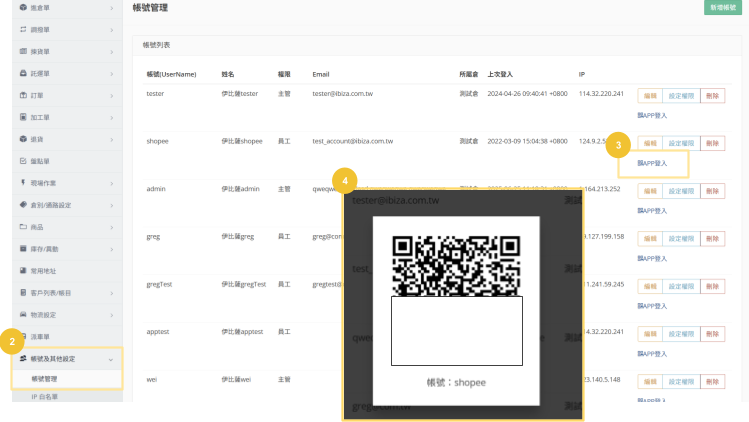Click the 調撥單 transfer arrows icon
Image resolution: width=749 pixels, height=422 pixels.
tap(23, 30)
